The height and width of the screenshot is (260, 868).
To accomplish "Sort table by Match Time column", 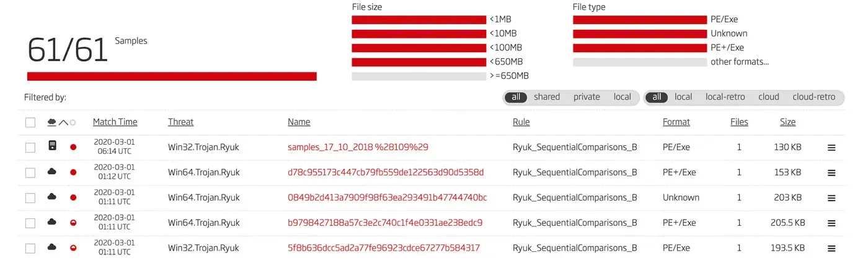I will [115, 122].
